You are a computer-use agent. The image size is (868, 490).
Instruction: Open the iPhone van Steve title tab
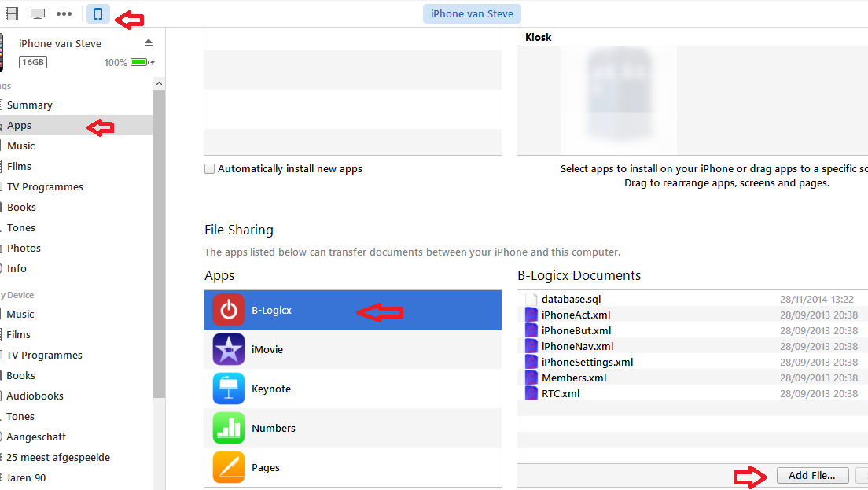tap(472, 14)
